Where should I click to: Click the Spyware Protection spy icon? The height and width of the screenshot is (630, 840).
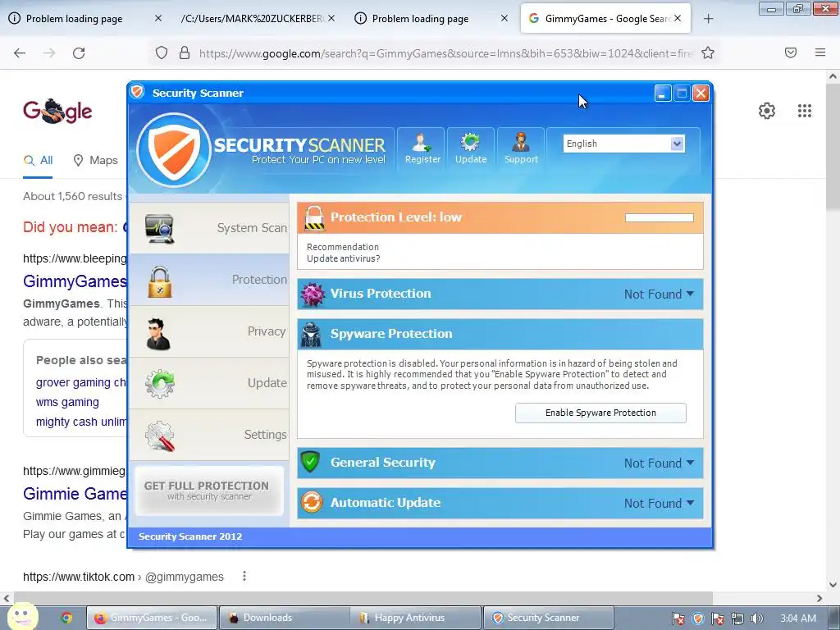(311, 335)
